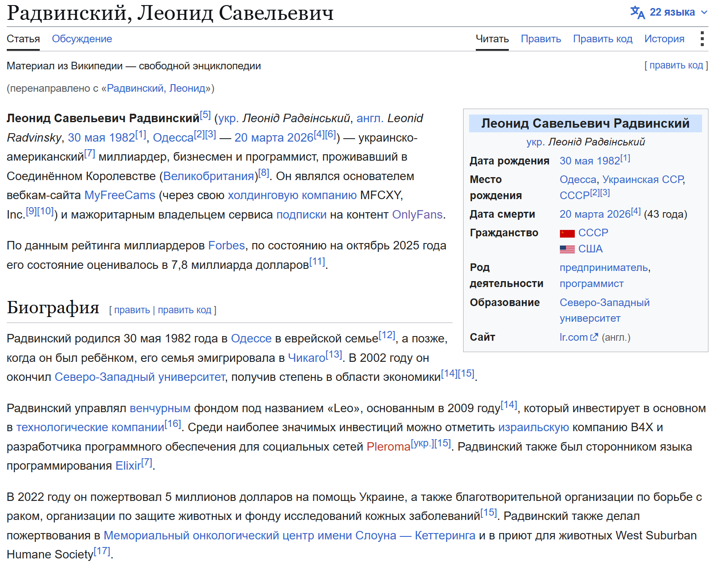Jump to footnote reference 11

[x=317, y=262]
